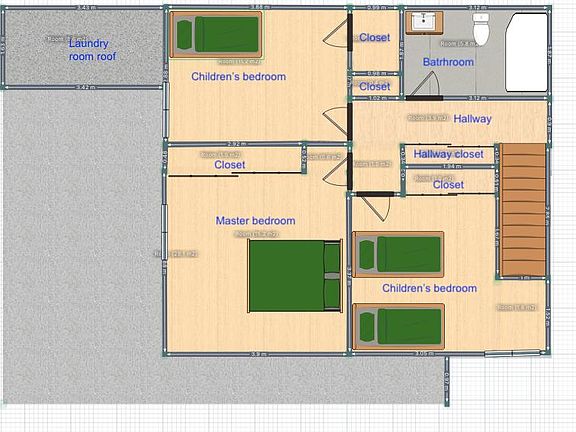Select the Hallway room label
Screen dimensions: 576x432
(x=472, y=119)
